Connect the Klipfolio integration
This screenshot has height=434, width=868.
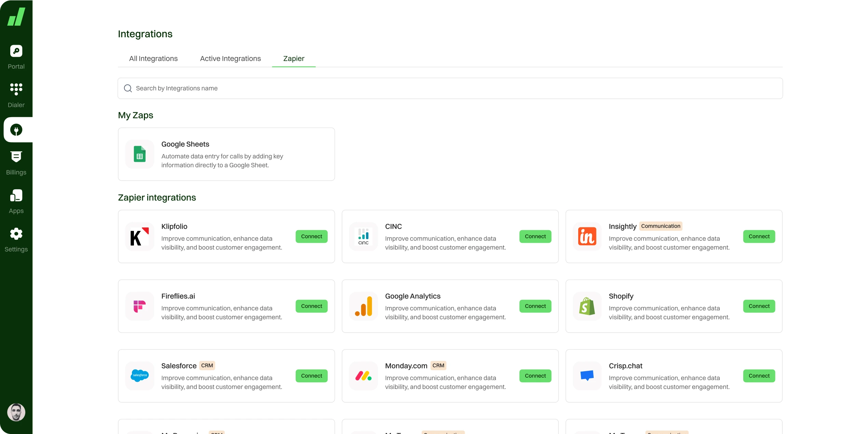pos(311,236)
